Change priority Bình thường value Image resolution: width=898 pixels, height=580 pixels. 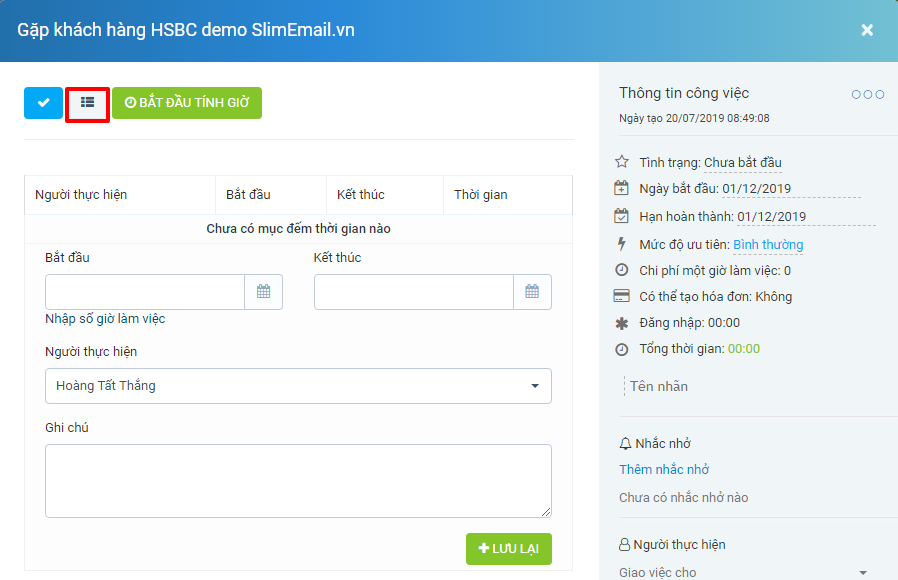click(x=767, y=244)
